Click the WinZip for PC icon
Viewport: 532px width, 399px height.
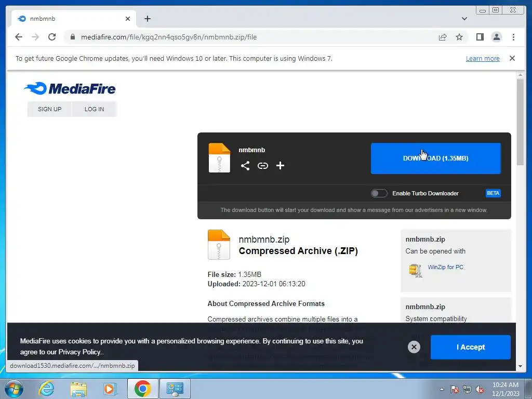point(415,270)
